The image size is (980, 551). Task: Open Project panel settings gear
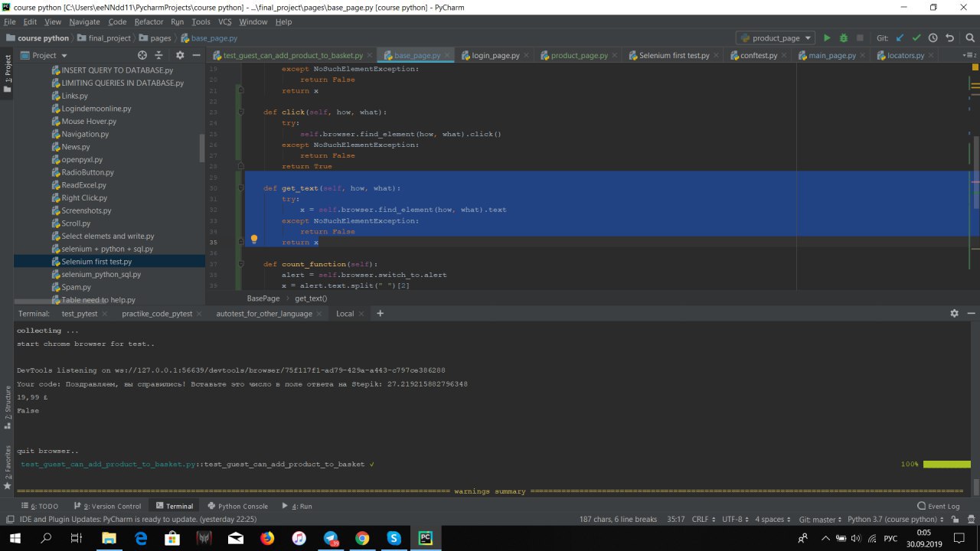point(180,55)
